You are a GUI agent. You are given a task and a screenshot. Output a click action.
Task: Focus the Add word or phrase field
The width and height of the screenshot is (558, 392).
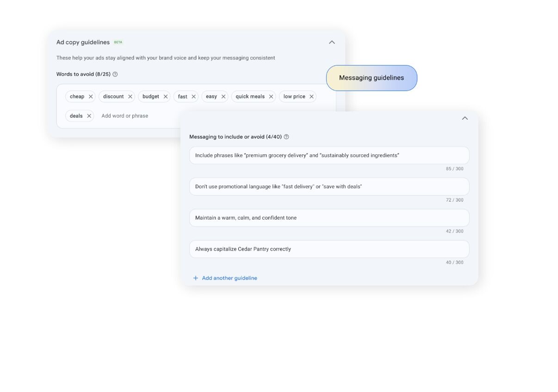click(124, 116)
